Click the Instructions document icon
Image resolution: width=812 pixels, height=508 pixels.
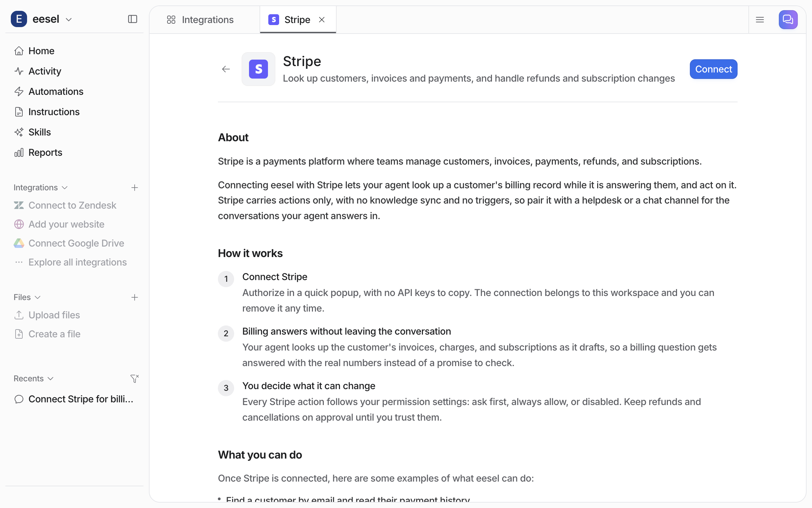click(19, 112)
